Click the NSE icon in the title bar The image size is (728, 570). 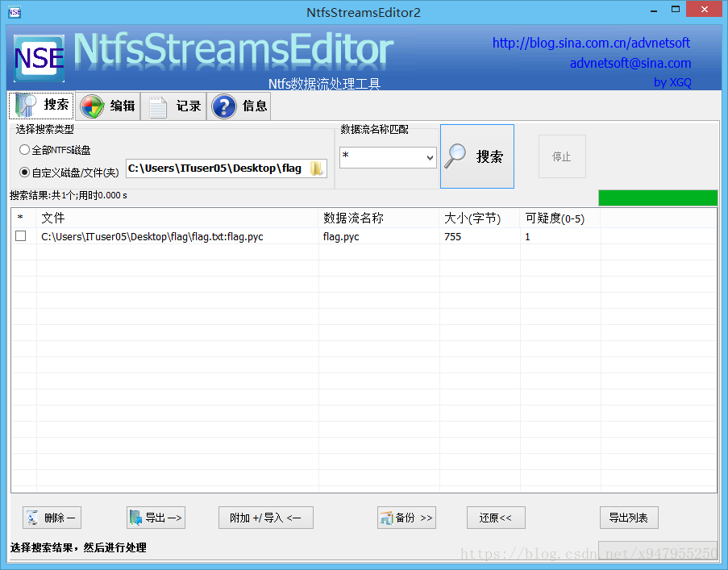coord(15,13)
